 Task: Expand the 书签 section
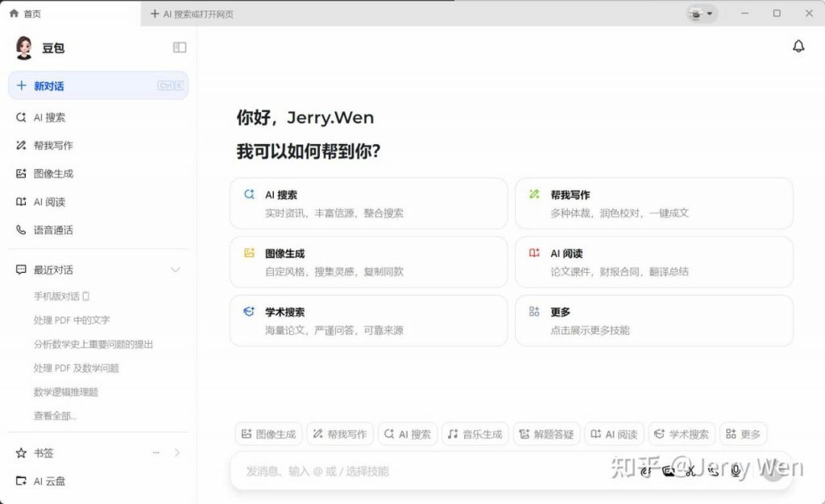tap(176, 452)
